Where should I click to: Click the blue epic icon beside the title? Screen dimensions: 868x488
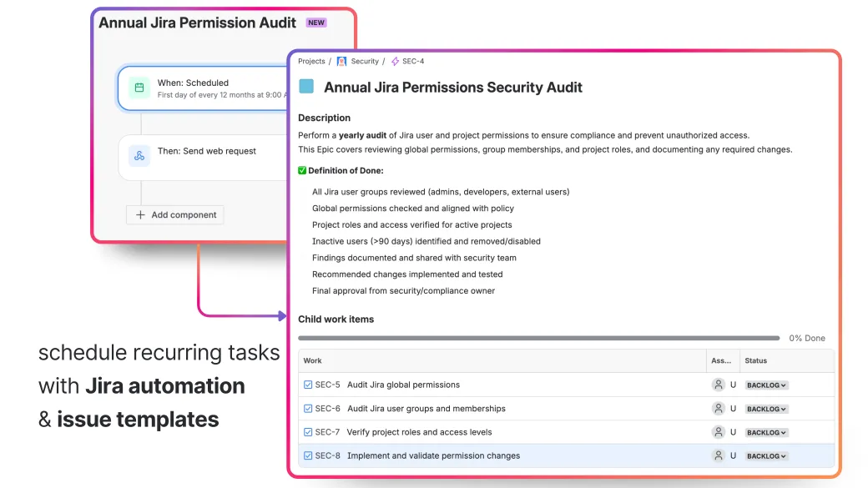coord(306,87)
